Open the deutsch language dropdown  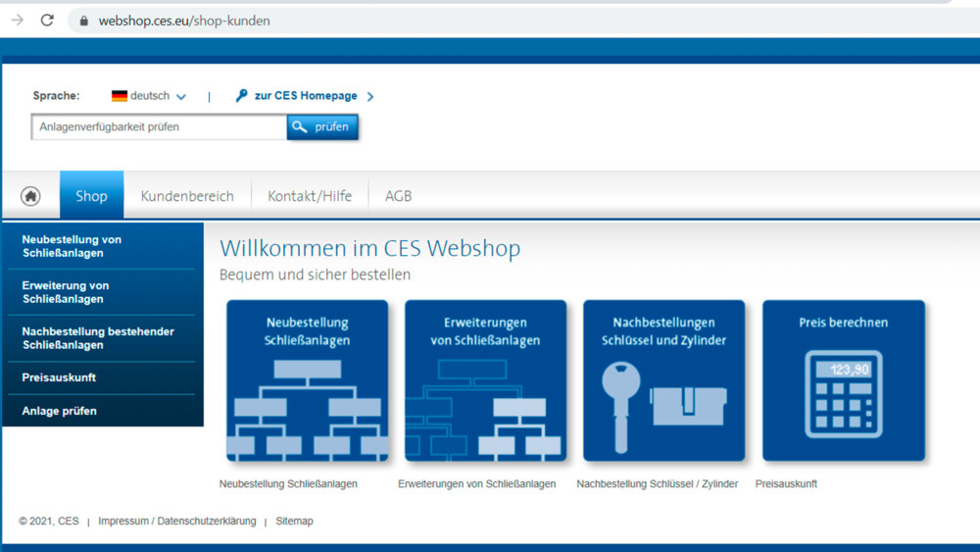(149, 96)
